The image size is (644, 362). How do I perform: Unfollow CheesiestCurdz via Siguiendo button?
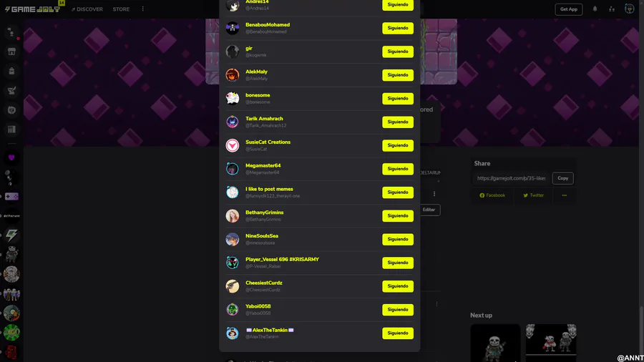coord(398,286)
